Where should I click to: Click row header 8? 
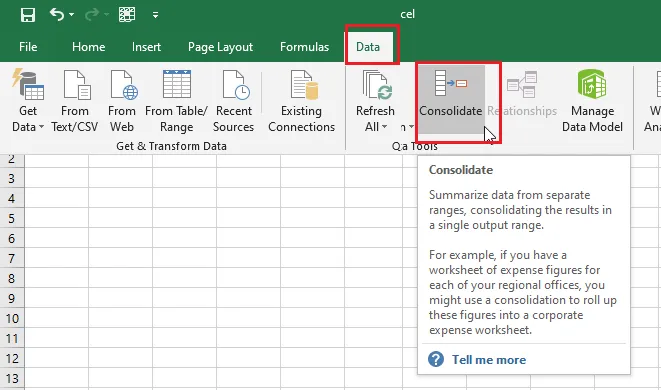click(12, 278)
